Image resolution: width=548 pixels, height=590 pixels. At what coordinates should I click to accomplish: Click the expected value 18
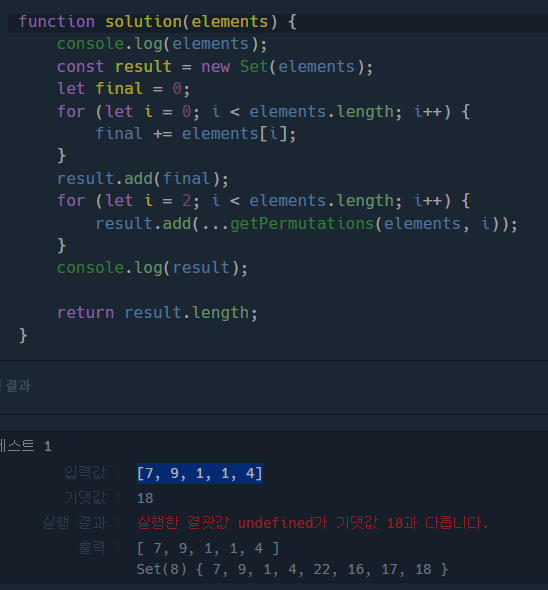click(x=145, y=499)
